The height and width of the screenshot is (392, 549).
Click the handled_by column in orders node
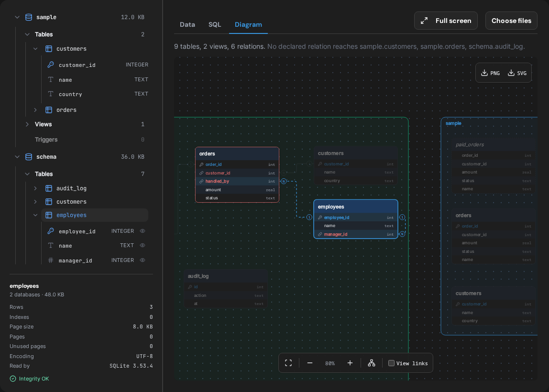(x=237, y=181)
